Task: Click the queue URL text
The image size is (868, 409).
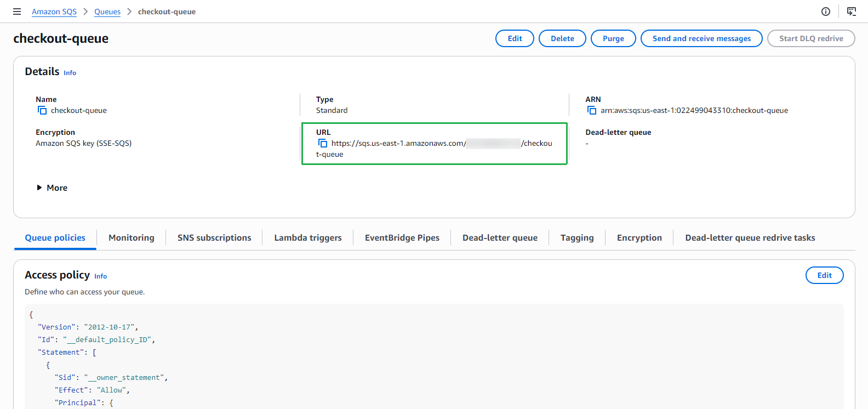Action: point(434,149)
